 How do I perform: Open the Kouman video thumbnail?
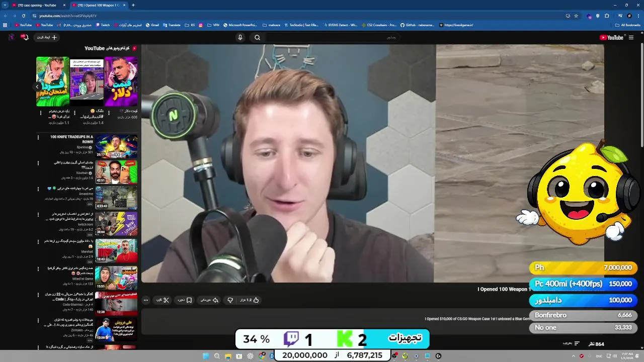116,172
